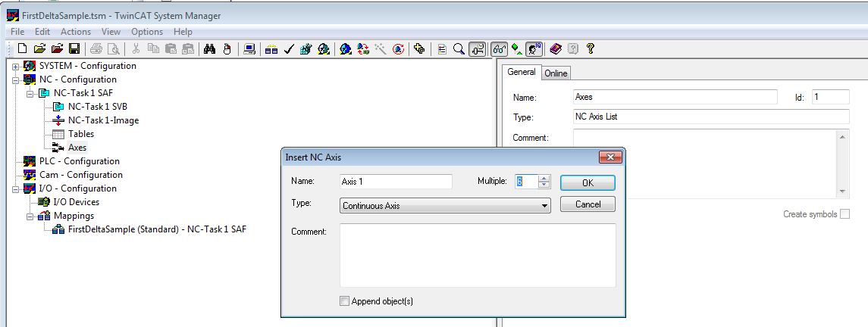Click the Generate Mappings toolbar icon
Image resolution: width=868 pixels, height=327 pixels.
pyautogui.click(x=271, y=49)
